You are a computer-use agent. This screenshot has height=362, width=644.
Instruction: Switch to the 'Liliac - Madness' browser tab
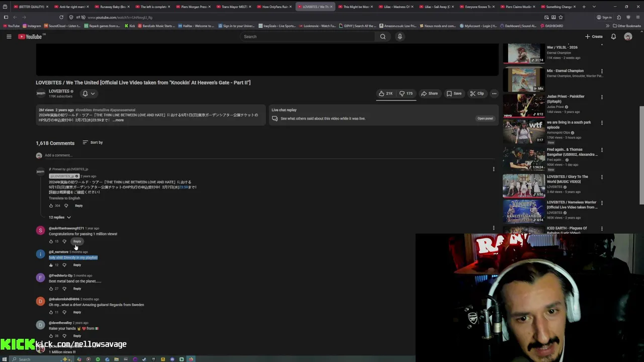pyautogui.click(x=397, y=7)
